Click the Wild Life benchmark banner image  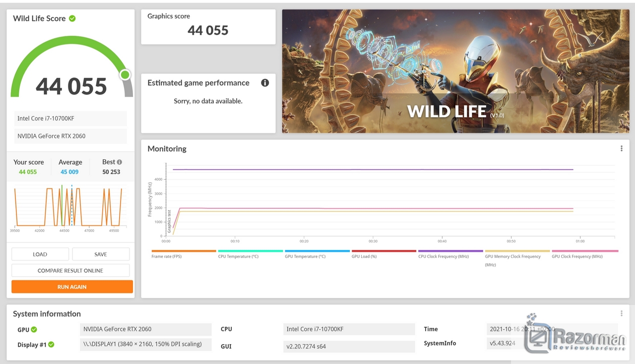455,71
